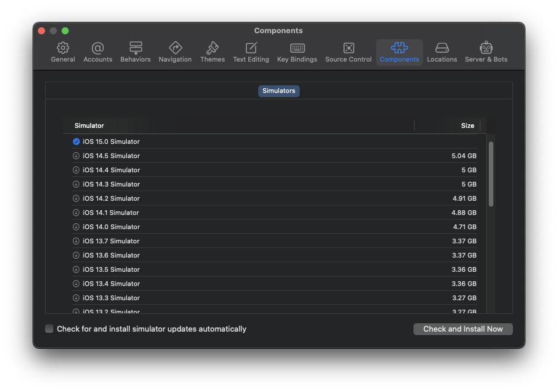
Task: Select the iOS 15.0 Simulator row text
Action: 111,142
